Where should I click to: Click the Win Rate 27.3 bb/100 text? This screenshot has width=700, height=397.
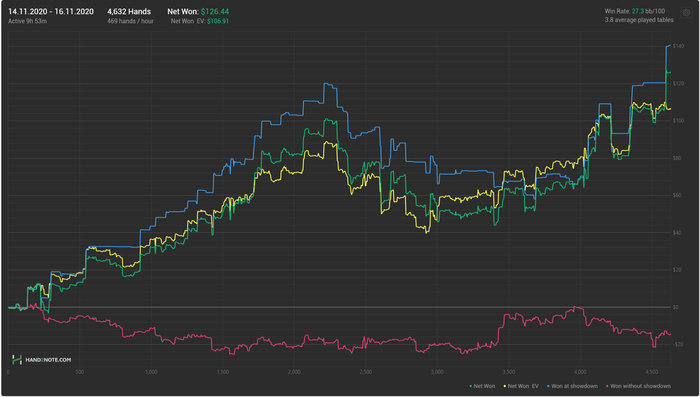[635, 11]
